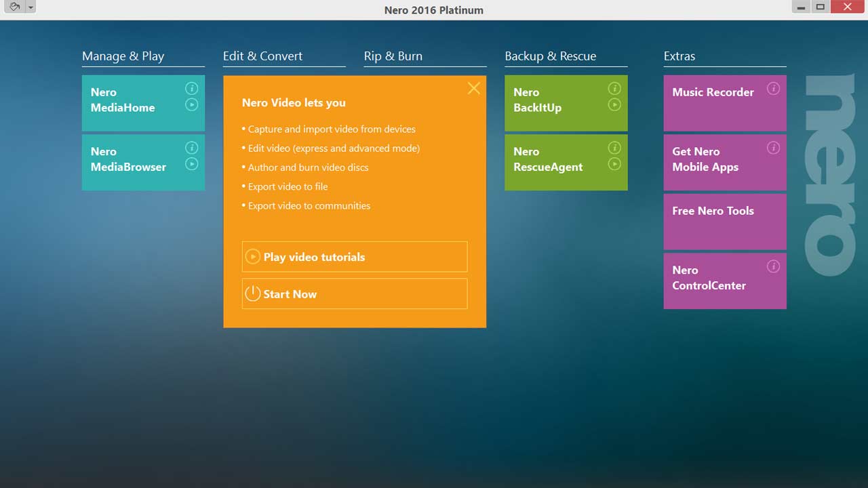This screenshot has width=868, height=488.
Task: Select the Rip & Burn category heading
Action: (x=393, y=56)
